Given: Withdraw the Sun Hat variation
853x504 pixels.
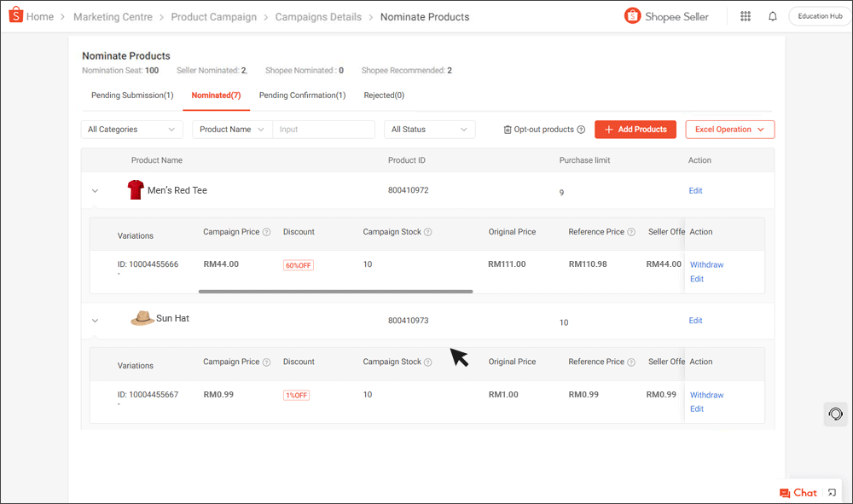Looking at the screenshot, I should [x=706, y=395].
